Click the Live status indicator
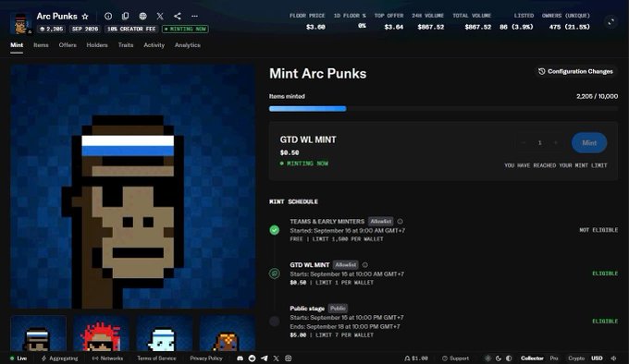The width and height of the screenshot is (629, 364). [18, 358]
